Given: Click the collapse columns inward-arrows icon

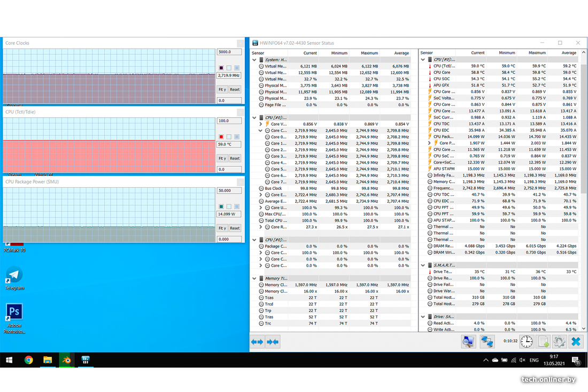Looking at the screenshot, I should pyautogui.click(x=273, y=342).
